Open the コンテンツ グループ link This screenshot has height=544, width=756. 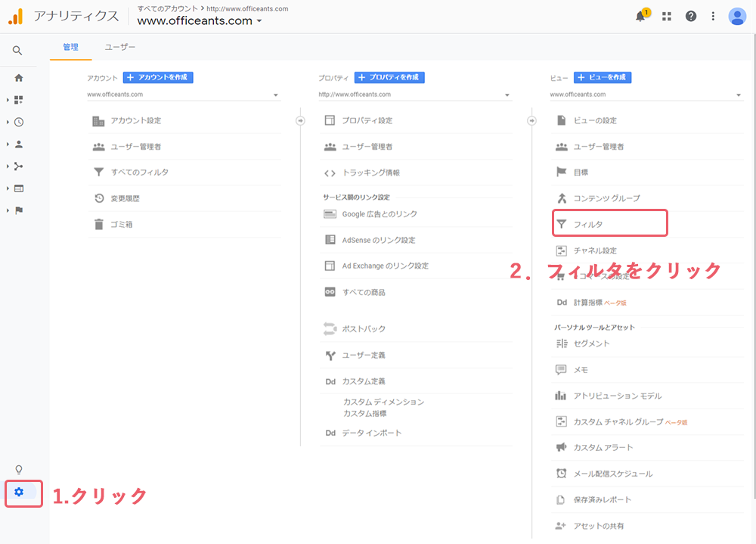pyautogui.click(x=607, y=198)
